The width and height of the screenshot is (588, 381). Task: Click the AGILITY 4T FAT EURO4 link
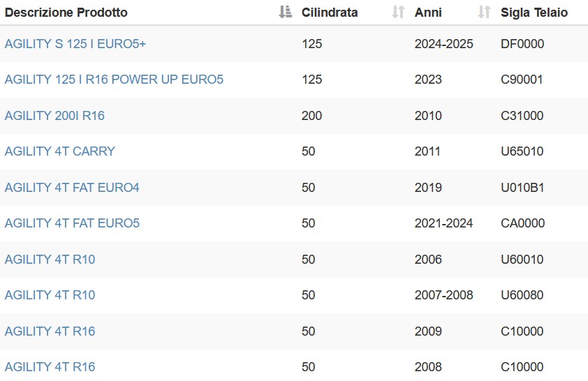72,187
